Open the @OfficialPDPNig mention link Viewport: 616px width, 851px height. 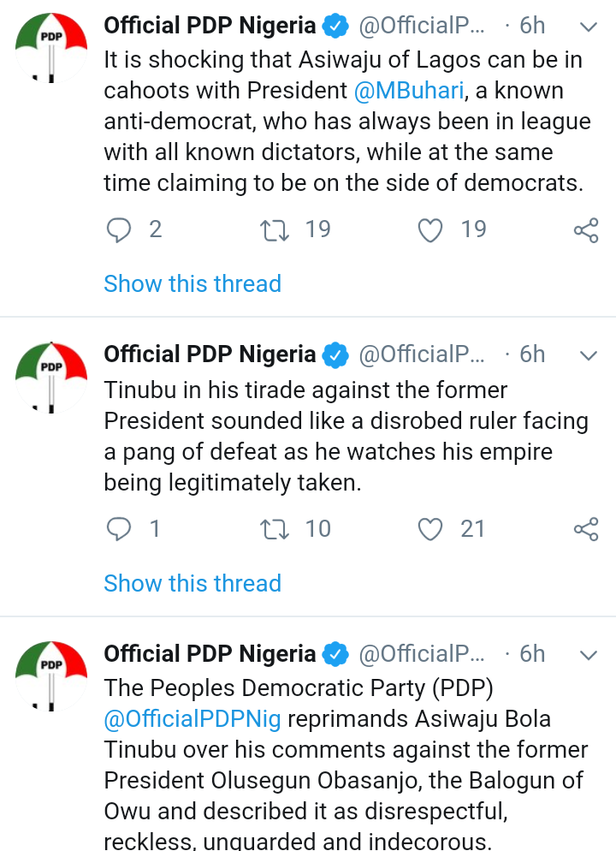tap(192, 719)
